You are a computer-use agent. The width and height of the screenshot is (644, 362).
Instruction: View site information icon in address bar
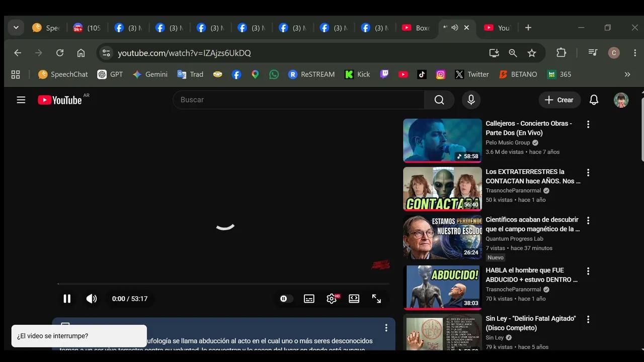point(106,53)
